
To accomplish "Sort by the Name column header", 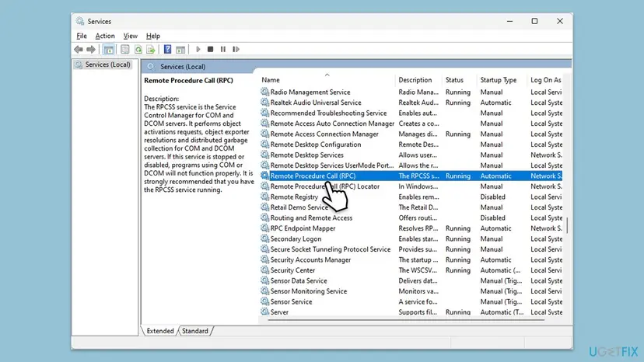I will pyautogui.click(x=327, y=80).
